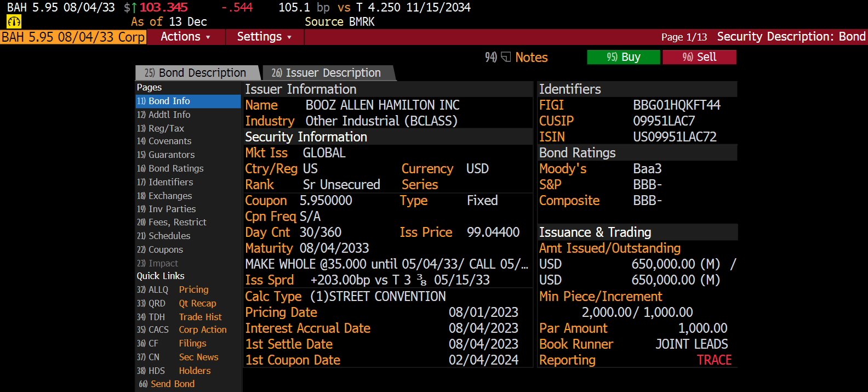Select the Bond Info page
This screenshot has width=868, height=392.
188,101
